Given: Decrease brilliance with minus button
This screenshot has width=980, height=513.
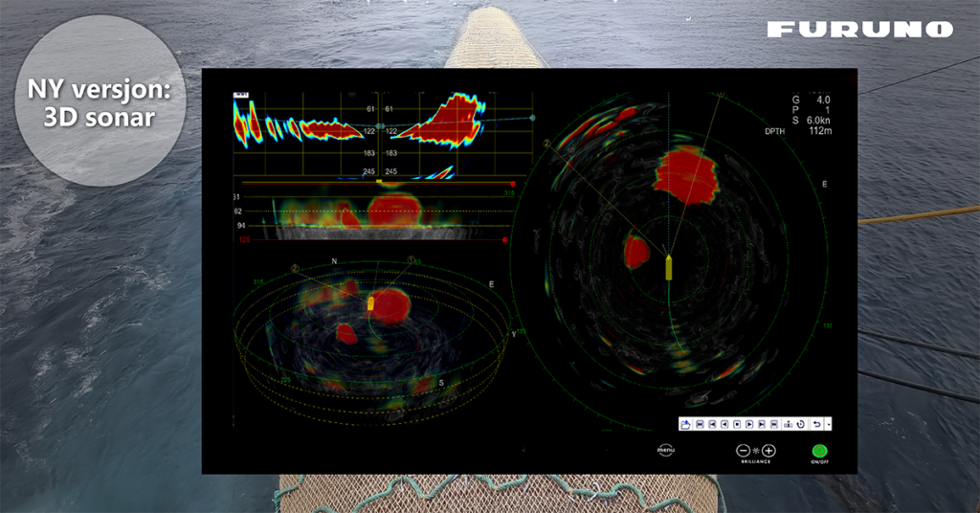Looking at the screenshot, I should tap(743, 450).
